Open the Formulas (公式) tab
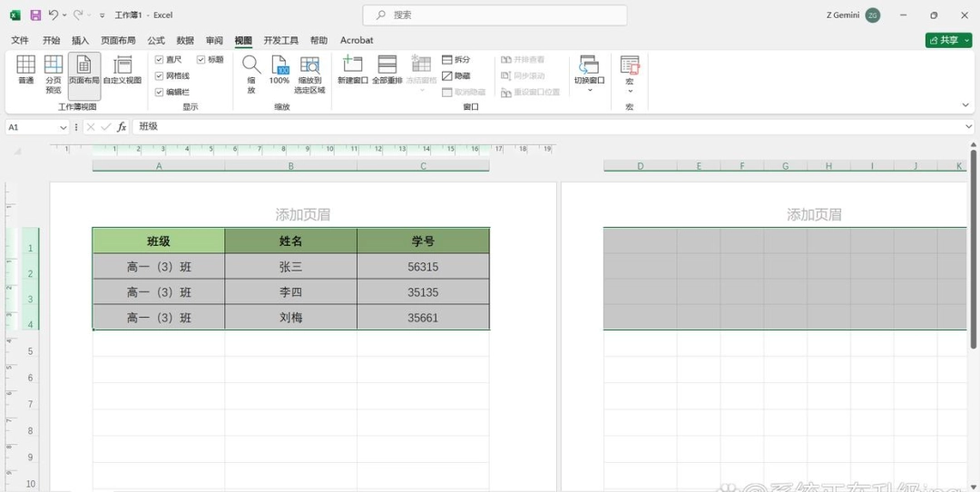This screenshot has height=492, width=980. pyautogui.click(x=156, y=40)
